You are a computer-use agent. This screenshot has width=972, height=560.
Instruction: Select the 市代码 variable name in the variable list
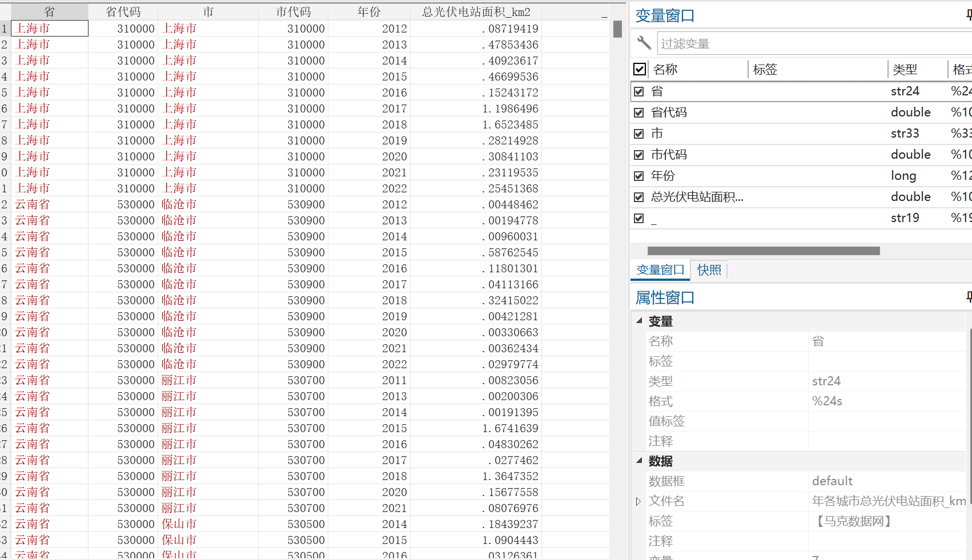point(669,155)
